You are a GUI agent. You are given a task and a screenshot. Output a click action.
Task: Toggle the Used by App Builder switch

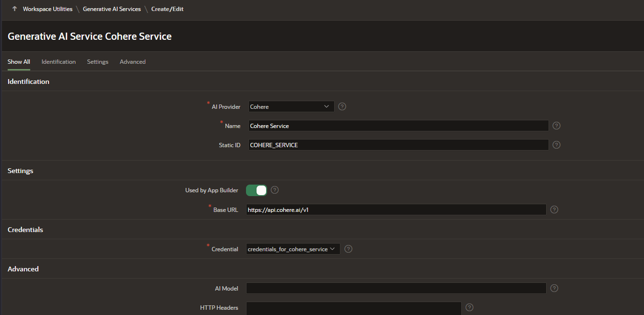click(257, 190)
